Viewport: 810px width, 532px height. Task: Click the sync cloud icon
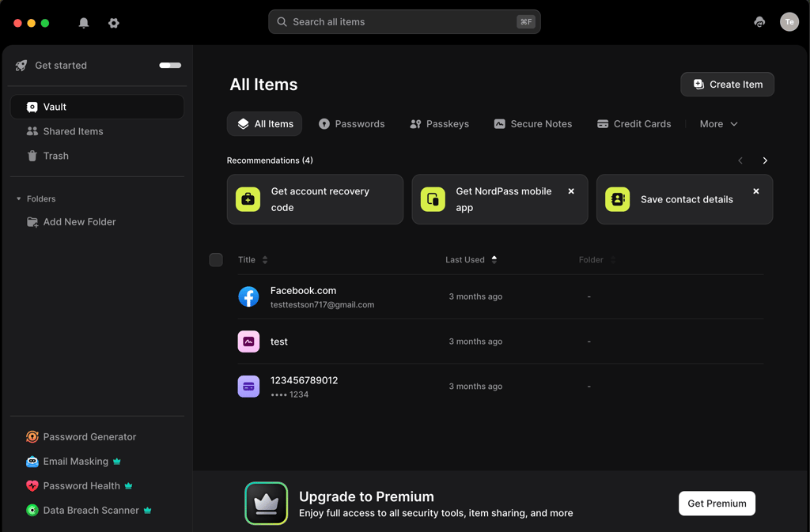click(759, 21)
